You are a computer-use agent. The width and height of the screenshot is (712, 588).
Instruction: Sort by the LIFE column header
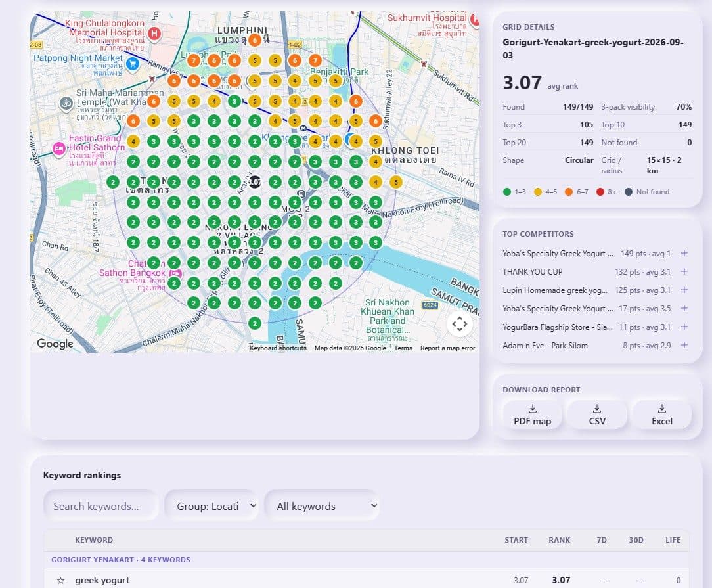tap(673, 540)
